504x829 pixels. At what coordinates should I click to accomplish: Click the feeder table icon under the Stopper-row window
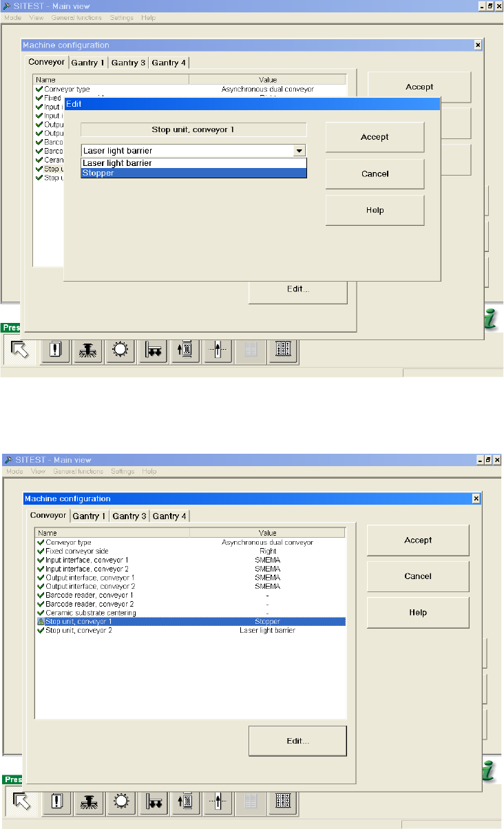tap(282, 803)
